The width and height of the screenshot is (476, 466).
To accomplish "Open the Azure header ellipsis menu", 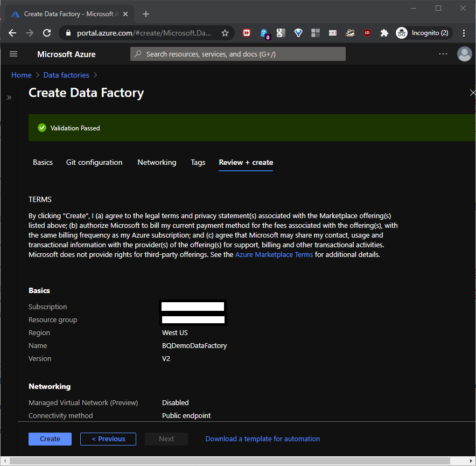I will coord(443,54).
